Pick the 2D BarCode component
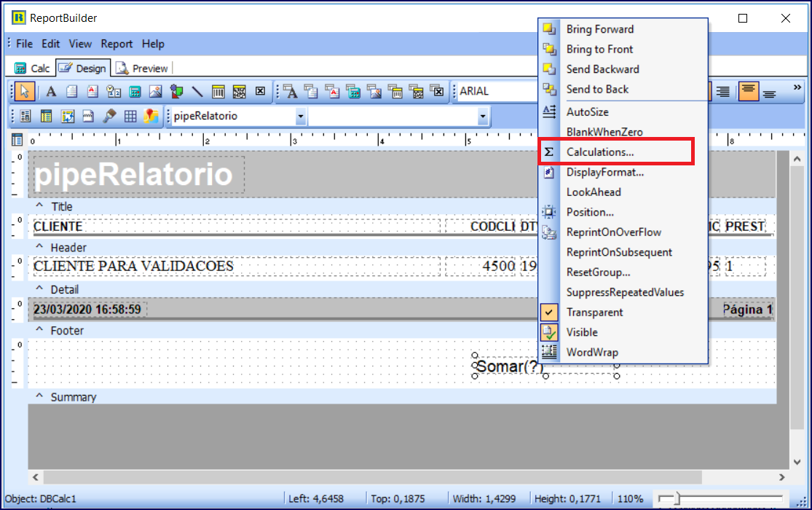812x510 pixels. 240,92
